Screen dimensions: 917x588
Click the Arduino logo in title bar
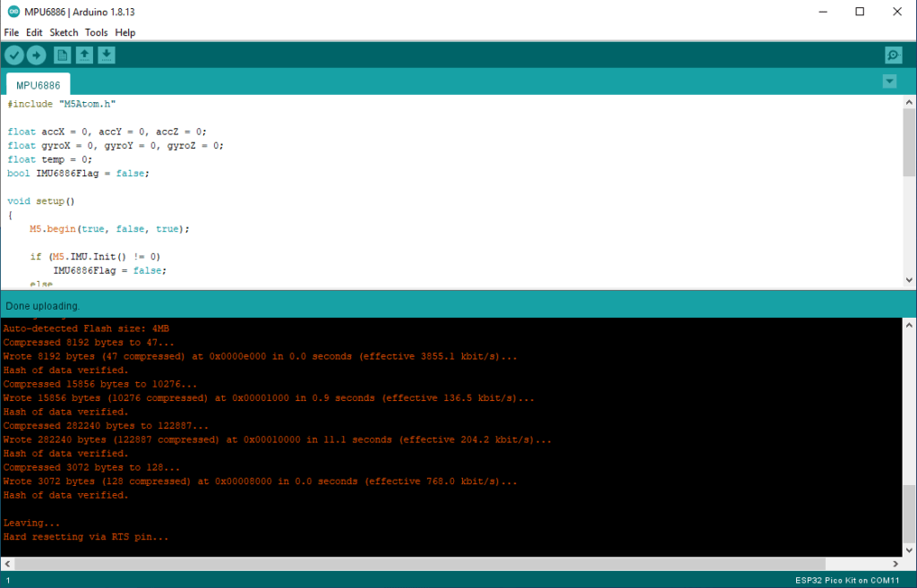tap(12, 12)
